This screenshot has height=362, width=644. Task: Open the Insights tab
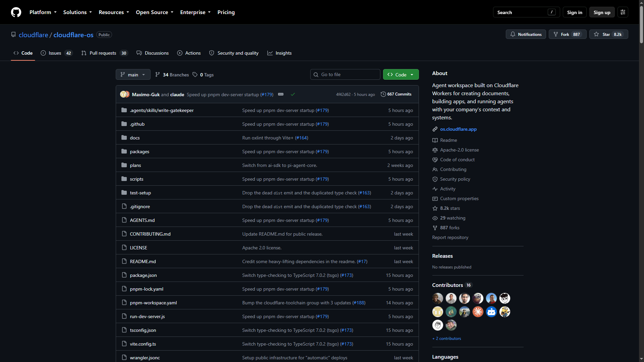point(279,53)
